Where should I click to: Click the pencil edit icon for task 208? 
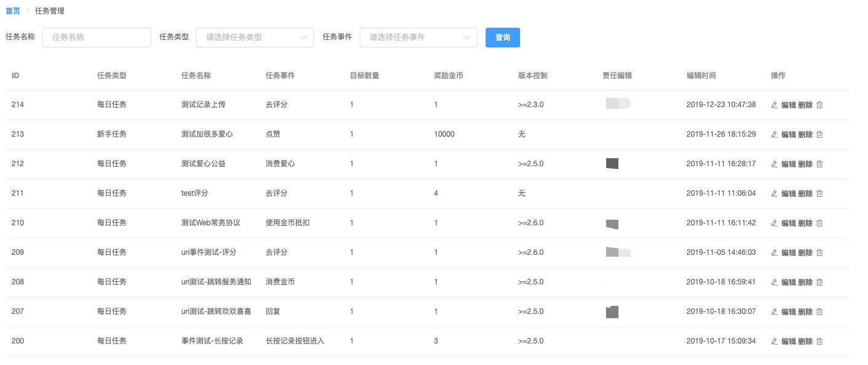[775, 283]
